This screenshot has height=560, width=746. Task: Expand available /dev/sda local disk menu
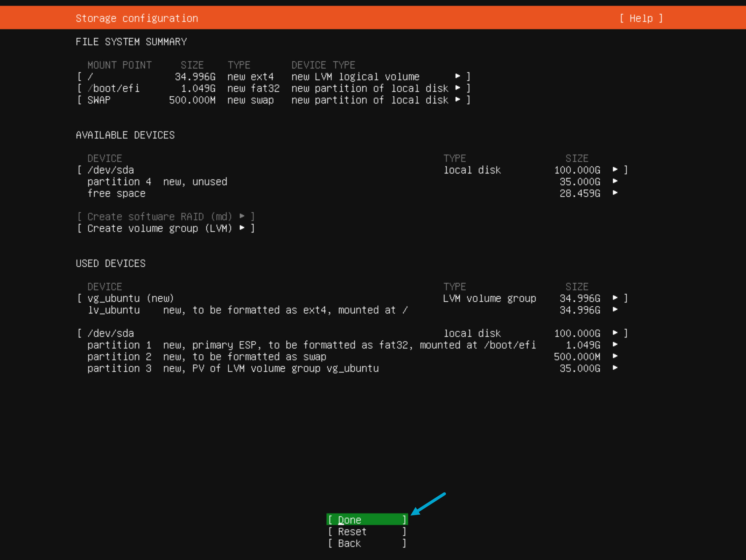(x=615, y=170)
